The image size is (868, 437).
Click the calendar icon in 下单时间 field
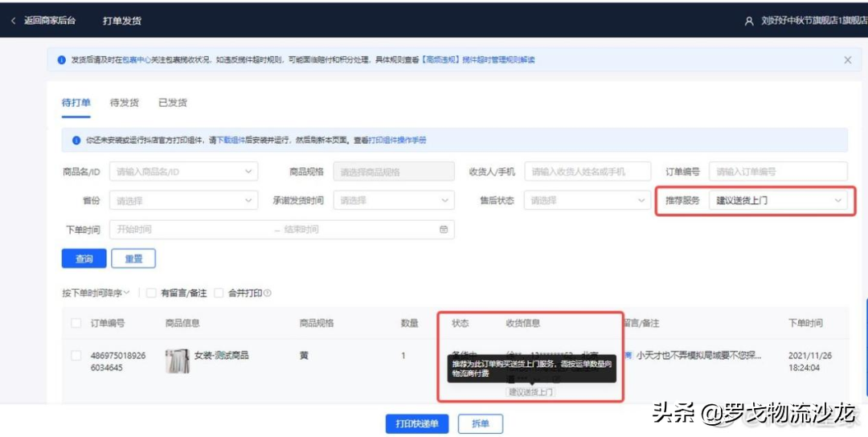pos(444,230)
